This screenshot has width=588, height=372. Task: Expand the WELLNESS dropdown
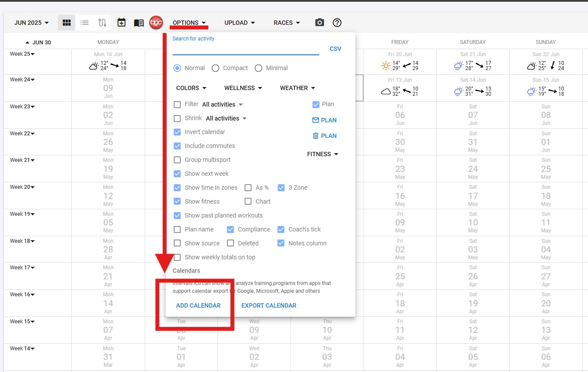tap(243, 88)
